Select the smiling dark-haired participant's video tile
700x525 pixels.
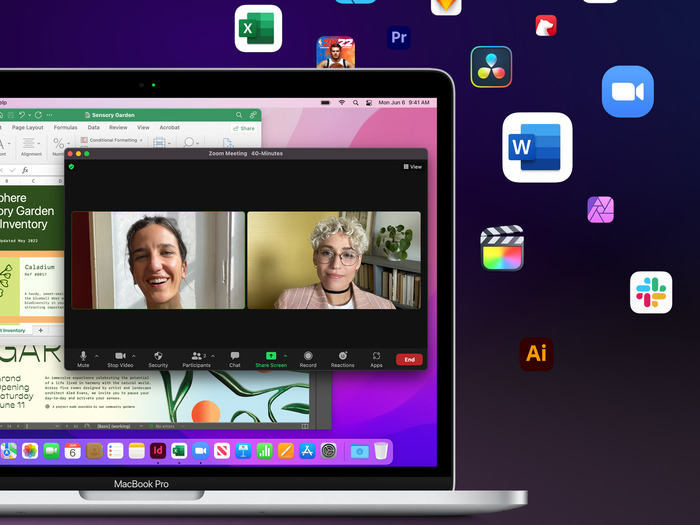(158, 260)
